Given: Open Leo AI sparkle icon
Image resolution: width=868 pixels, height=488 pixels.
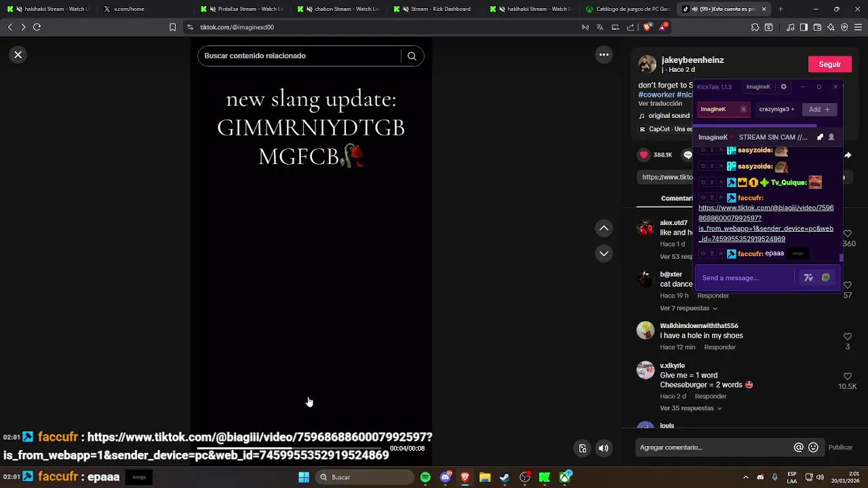Looking at the screenshot, I should 831,27.
